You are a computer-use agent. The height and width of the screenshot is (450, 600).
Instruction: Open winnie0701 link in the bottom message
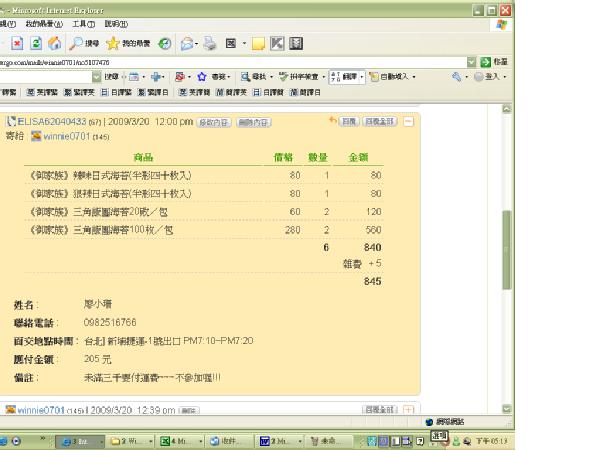point(41,410)
